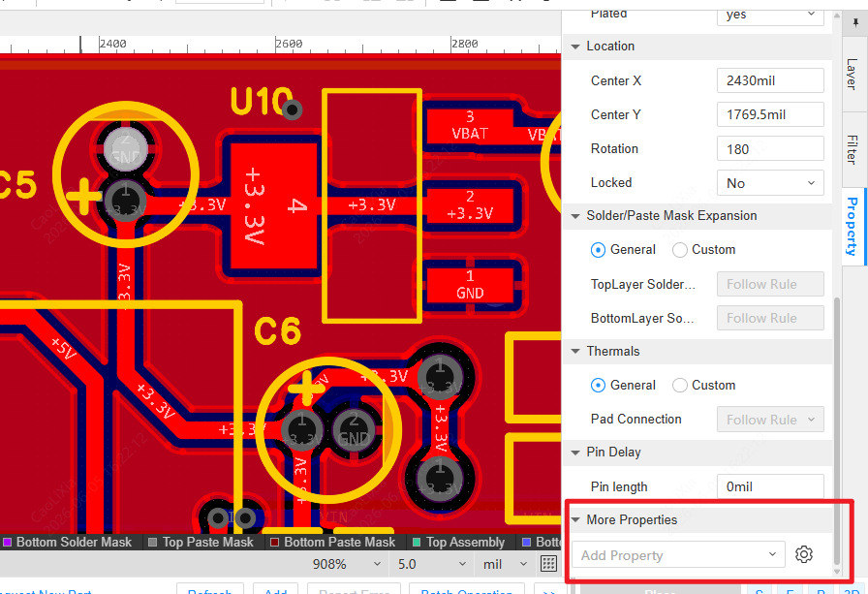Open the 908% zoom level dropdown
Viewport: 868px width, 594px height.
(x=347, y=564)
